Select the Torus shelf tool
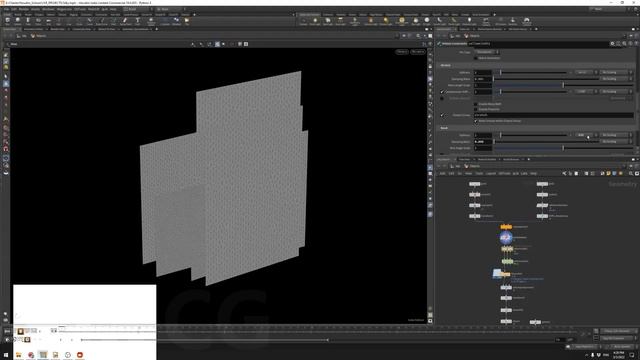The image size is (640, 360). 38,21
